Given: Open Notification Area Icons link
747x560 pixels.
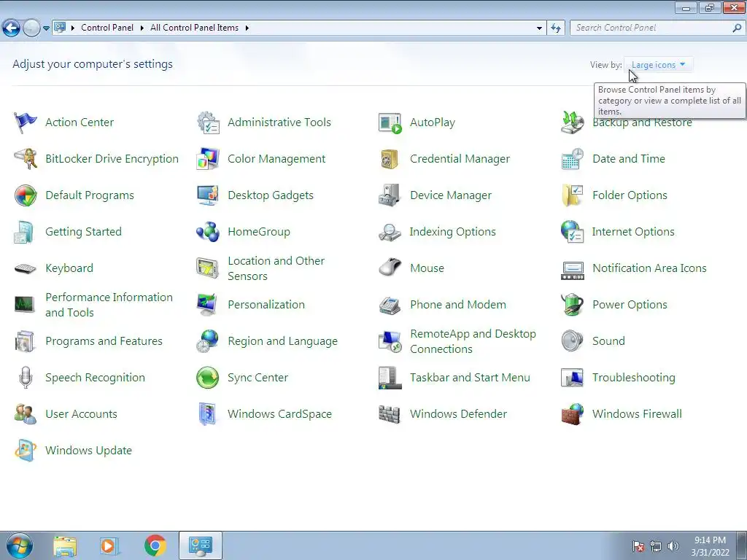Looking at the screenshot, I should click(649, 268).
